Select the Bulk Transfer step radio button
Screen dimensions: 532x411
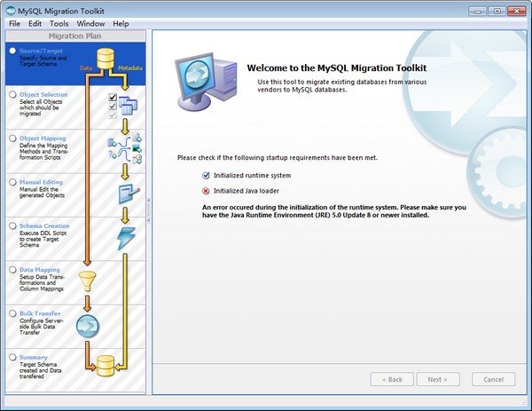12,313
